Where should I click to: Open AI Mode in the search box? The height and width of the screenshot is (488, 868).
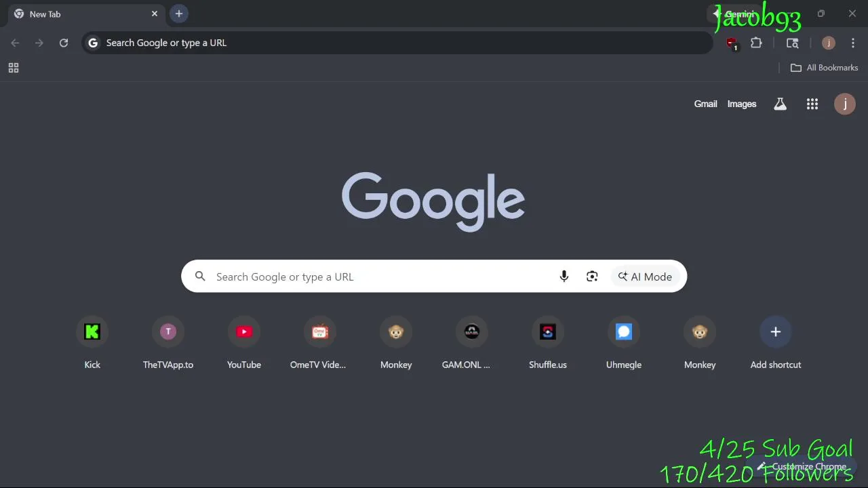pyautogui.click(x=645, y=277)
